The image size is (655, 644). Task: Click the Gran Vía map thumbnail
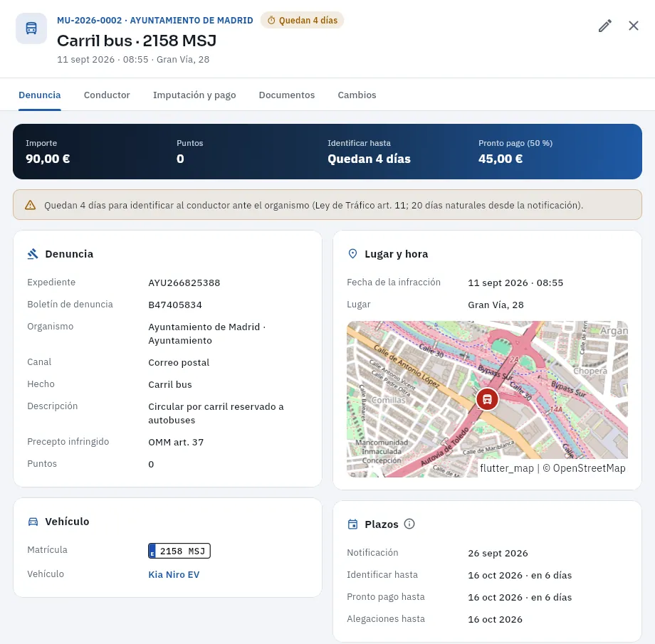[x=487, y=398]
